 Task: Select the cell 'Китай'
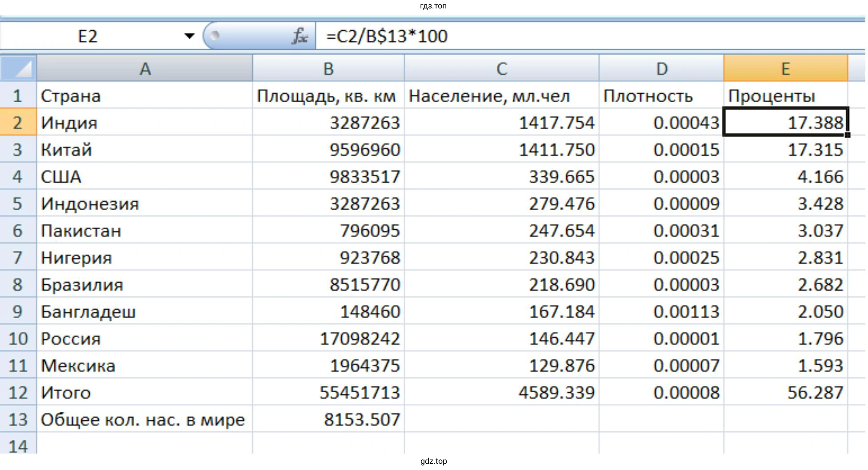[x=145, y=150]
